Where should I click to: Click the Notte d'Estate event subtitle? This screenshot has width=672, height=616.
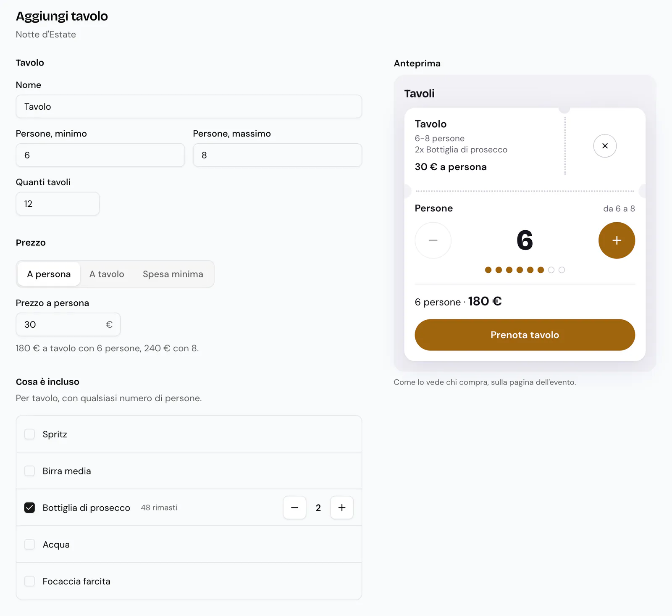46,34
